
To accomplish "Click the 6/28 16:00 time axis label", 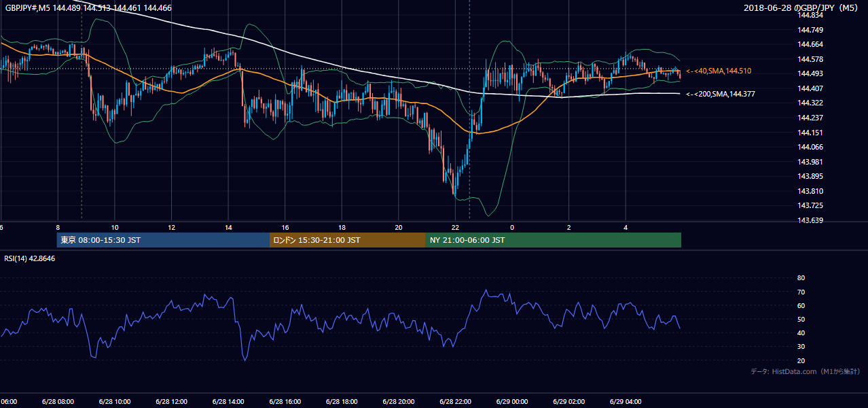I will pyautogui.click(x=285, y=402).
